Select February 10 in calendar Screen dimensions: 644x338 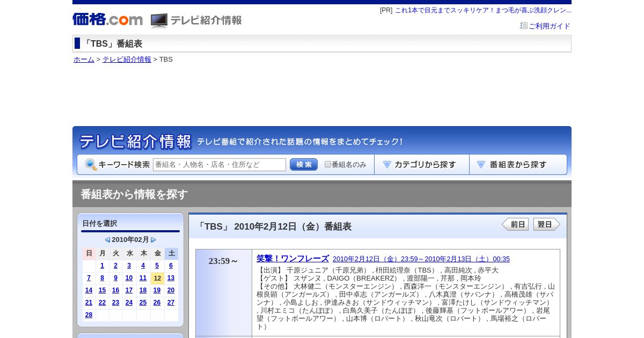[x=129, y=278]
